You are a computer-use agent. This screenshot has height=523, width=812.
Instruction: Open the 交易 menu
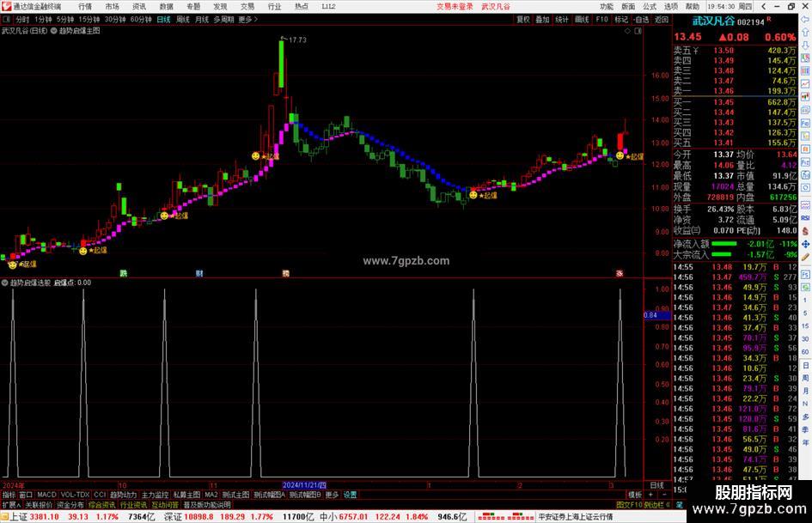[x=247, y=6]
